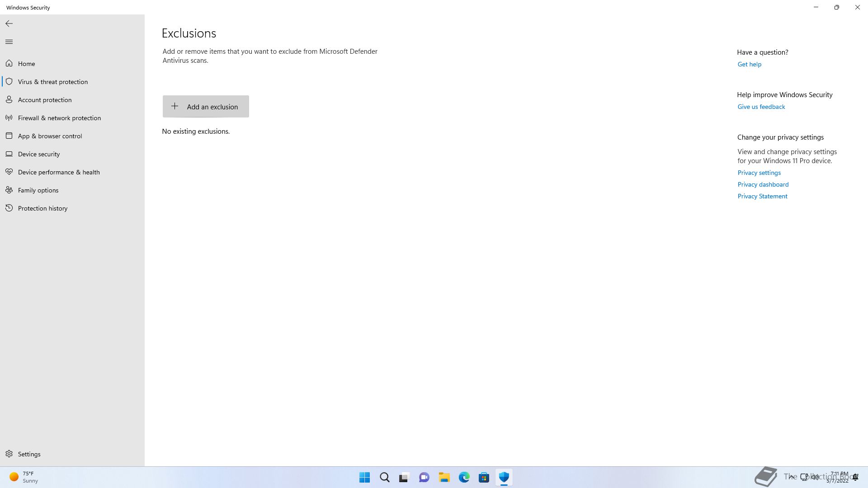868x488 pixels.
Task: Open the Privacy settings link
Action: point(759,173)
